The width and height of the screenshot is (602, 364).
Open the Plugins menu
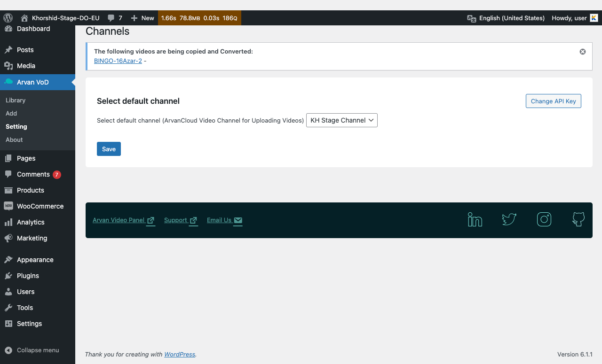pos(38,276)
